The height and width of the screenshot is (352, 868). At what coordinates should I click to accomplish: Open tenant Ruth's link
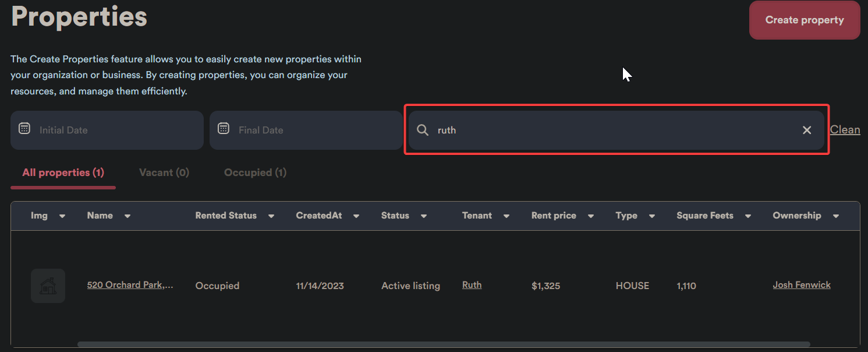[472, 285]
